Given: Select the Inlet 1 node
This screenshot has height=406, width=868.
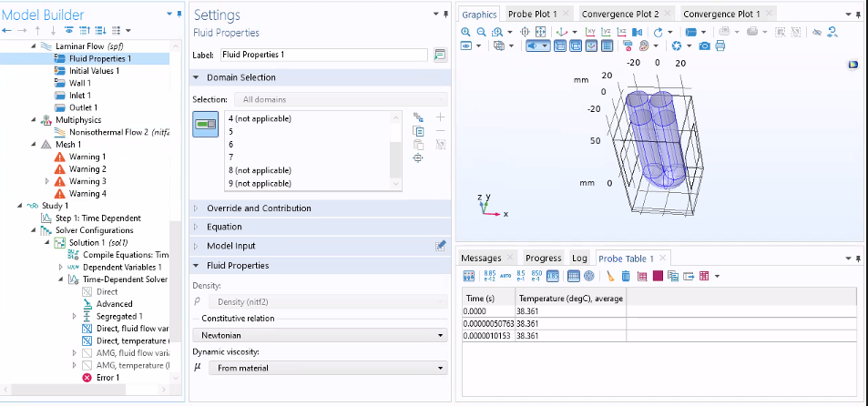Looking at the screenshot, I should (x=80, y=95).
